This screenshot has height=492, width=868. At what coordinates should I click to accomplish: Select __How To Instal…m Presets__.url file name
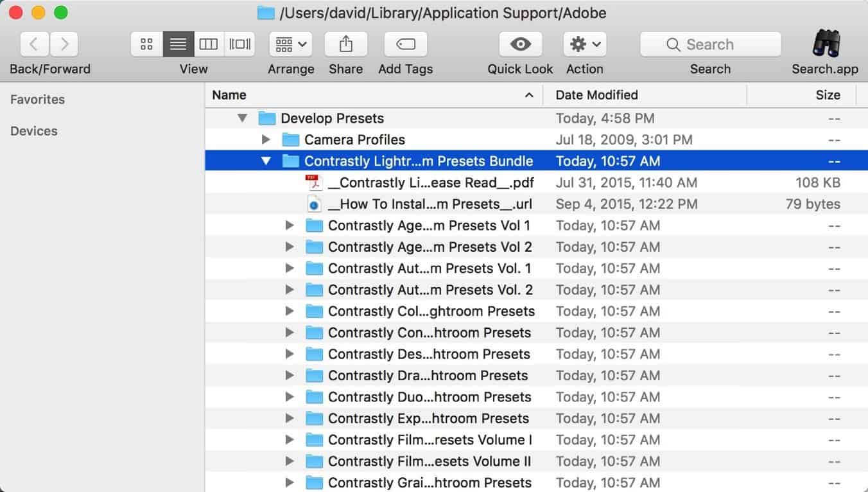(430, 204)
